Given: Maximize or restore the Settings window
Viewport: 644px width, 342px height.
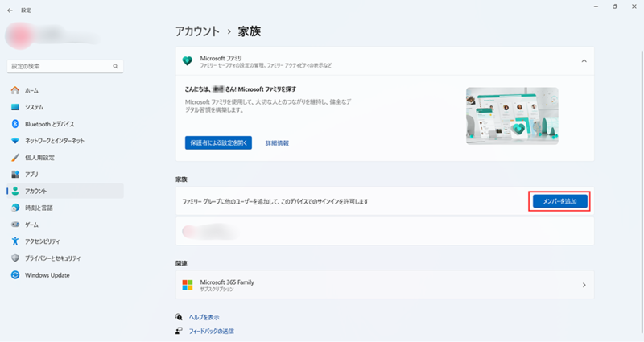Looking at the screenshot, I should coord(615,6).
